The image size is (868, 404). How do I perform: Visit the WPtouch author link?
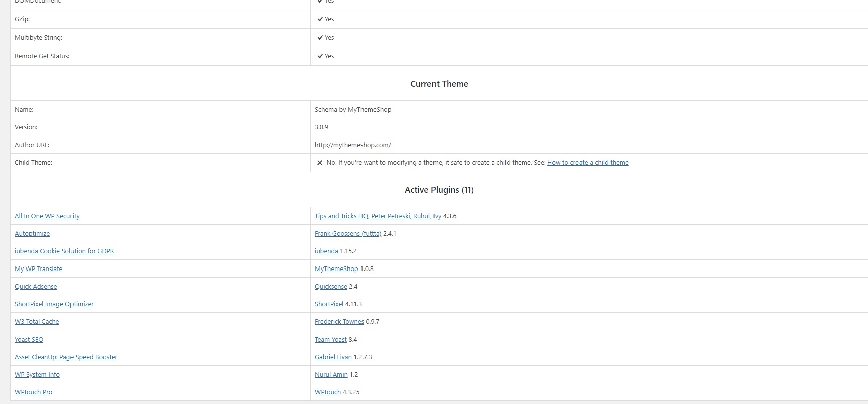point(328,392)
